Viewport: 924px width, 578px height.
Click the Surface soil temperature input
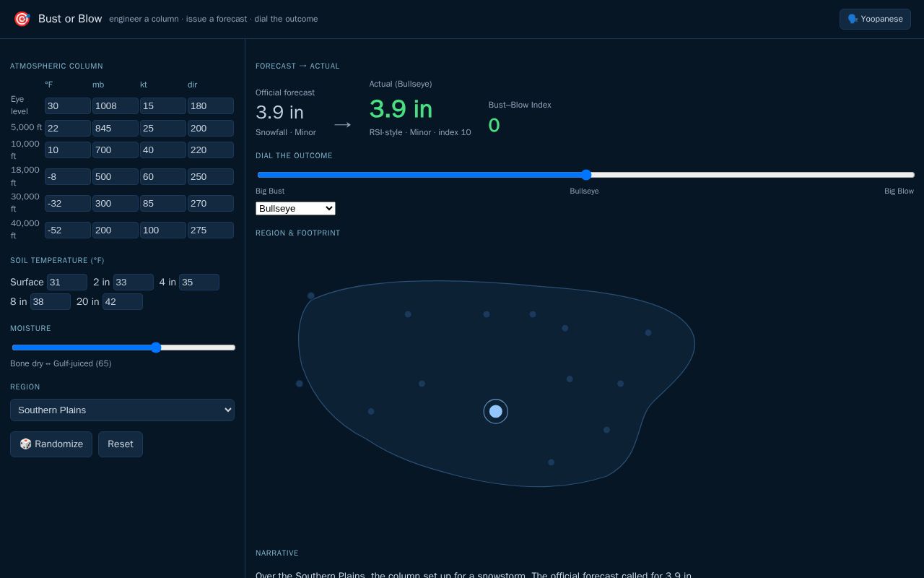click(67, 282)
